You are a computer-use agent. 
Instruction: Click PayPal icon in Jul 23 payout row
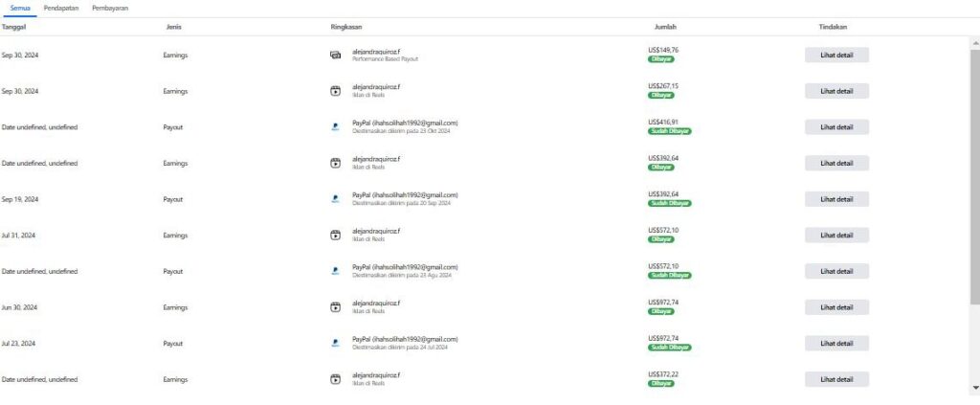point(336,343)
